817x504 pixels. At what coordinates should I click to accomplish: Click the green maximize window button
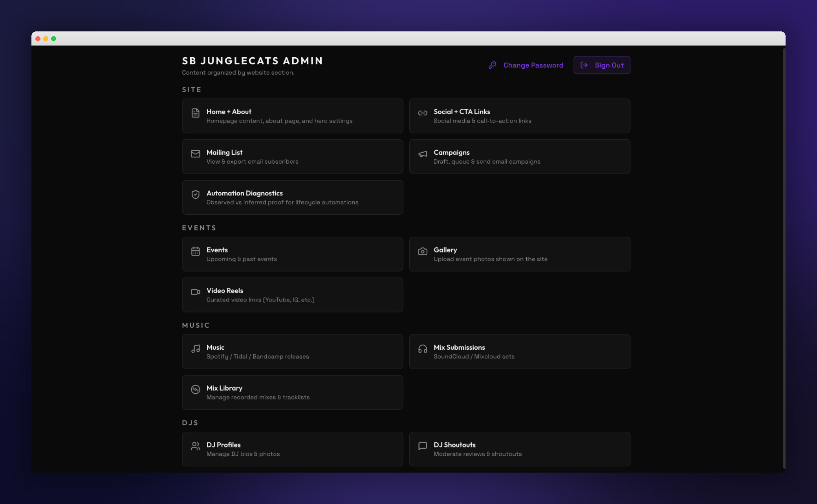[x=54, y=38]
